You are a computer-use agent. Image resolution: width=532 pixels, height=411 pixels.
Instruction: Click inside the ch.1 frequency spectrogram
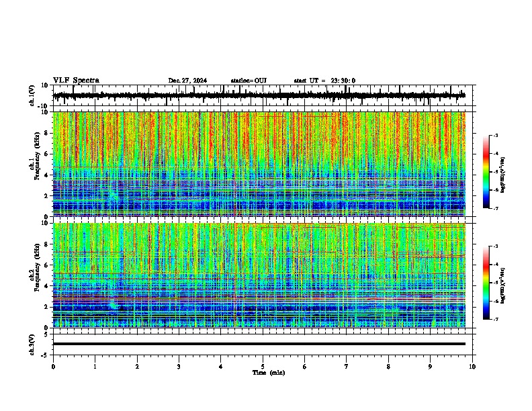pyautogui.click(x=259, y=164)
